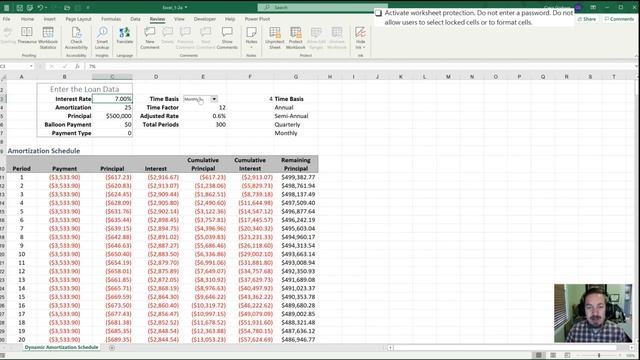Run Check Accessibility
The height and width of the screenshot is (360, 640).
(76, 38)
